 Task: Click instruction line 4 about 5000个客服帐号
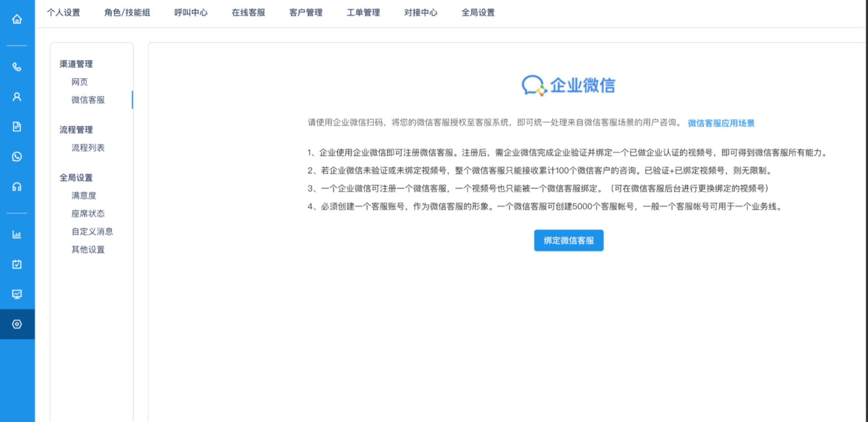click(x=544, y=206)
